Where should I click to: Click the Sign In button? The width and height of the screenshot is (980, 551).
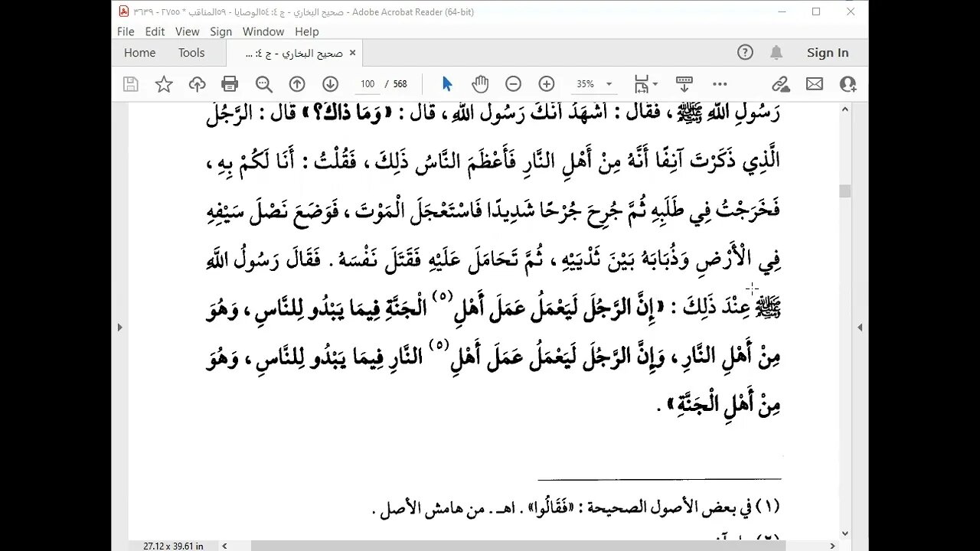[828, 53]
